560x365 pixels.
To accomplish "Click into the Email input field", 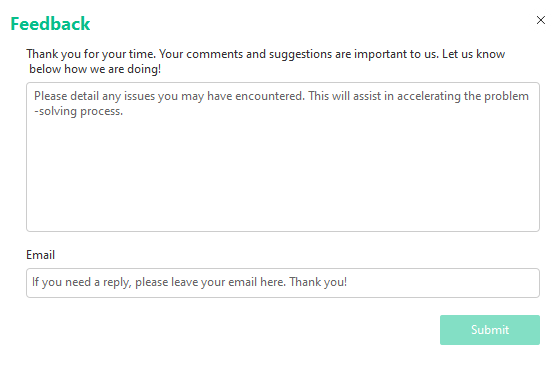I will pyautogui.click(x=283, y=283).
